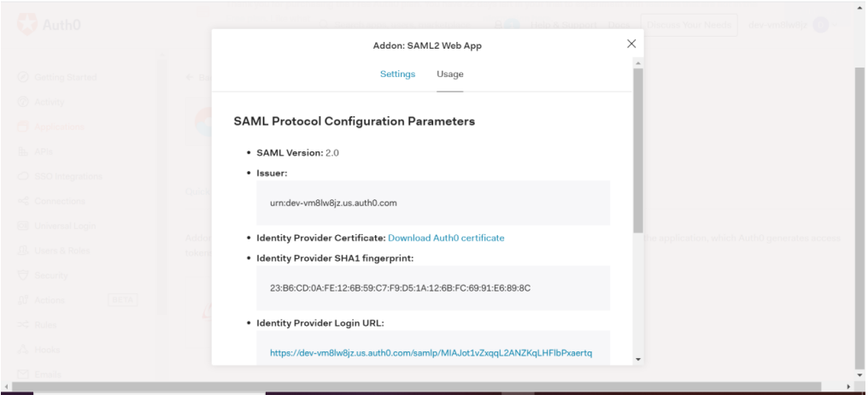Download the Auth0 certificate
868x395 pixels.
click(446, 238)
